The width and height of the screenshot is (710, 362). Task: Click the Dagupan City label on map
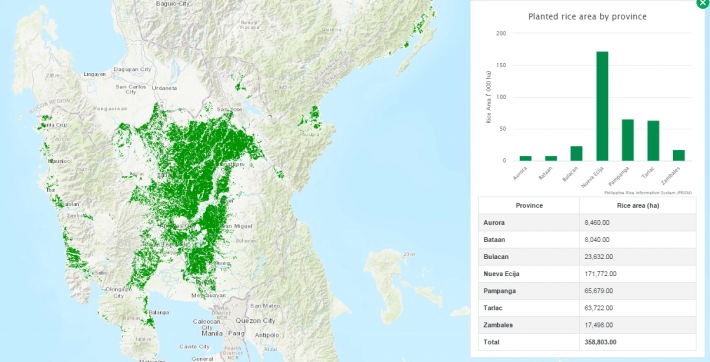(x=132, y=69)
